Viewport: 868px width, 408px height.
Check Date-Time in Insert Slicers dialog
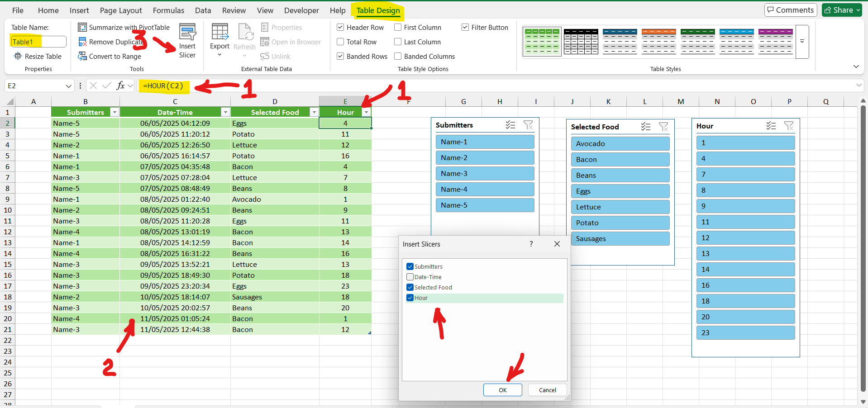coord(410,277)
